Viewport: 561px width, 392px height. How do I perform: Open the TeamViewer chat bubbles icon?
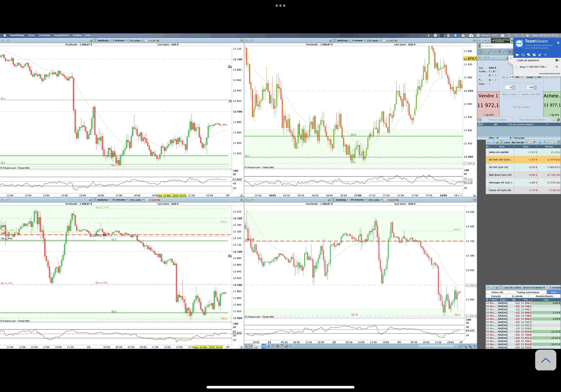point(529,55)
